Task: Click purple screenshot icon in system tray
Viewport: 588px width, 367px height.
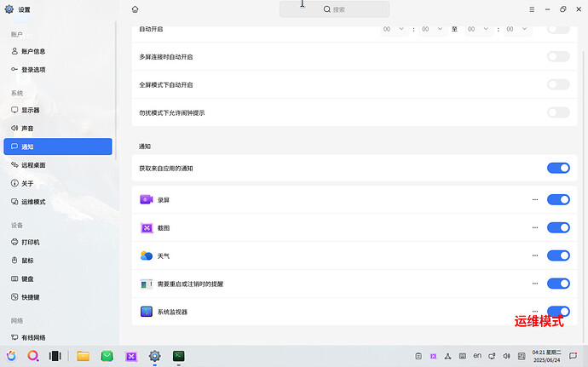Action: (x=433, y=356)
